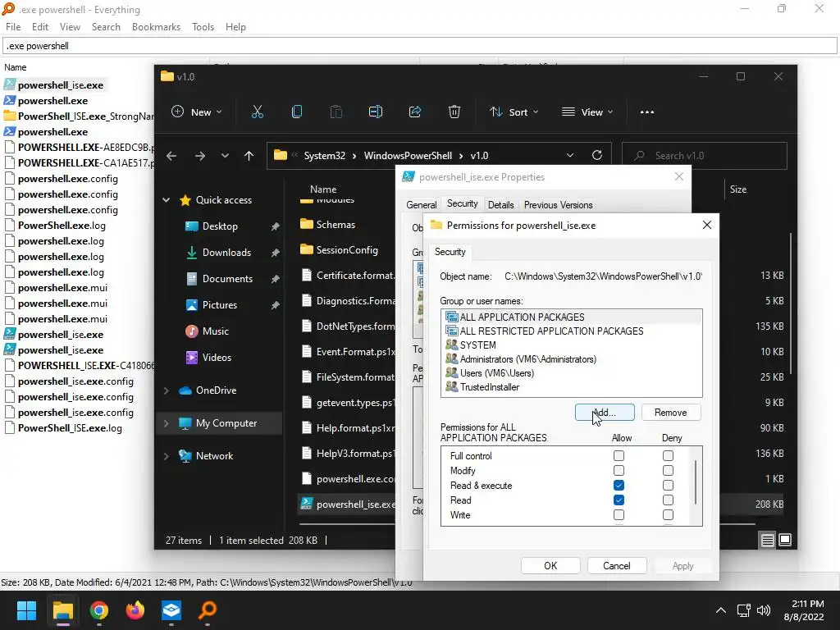The height and width of the screenshot is (630, 840).
Task: Switch to Previous Versions tab
Action: coord(558,204)
